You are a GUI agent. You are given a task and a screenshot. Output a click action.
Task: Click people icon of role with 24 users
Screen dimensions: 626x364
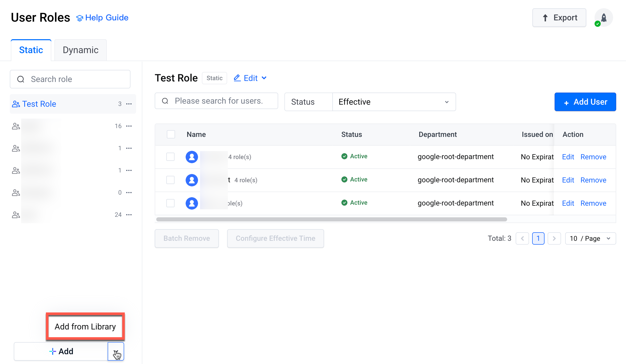(x=16, y=215)
